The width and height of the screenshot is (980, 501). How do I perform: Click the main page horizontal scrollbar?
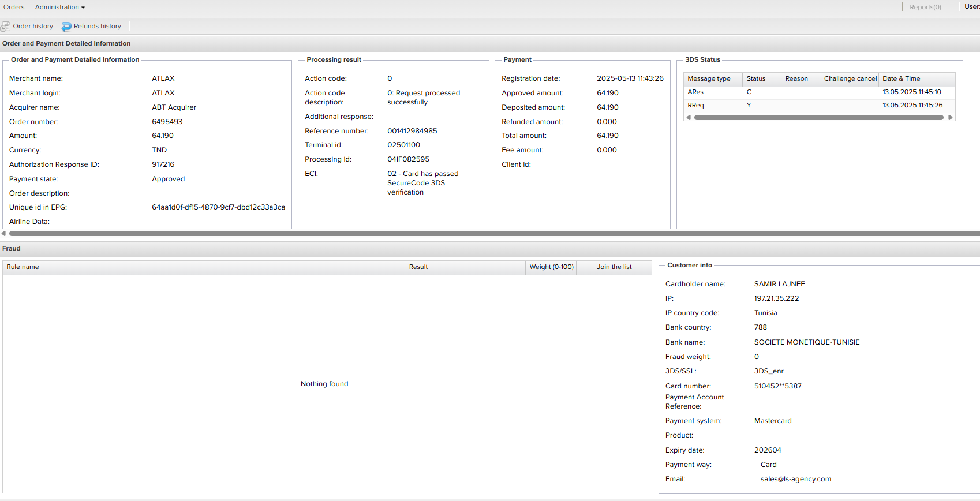[x=491, y=234]
